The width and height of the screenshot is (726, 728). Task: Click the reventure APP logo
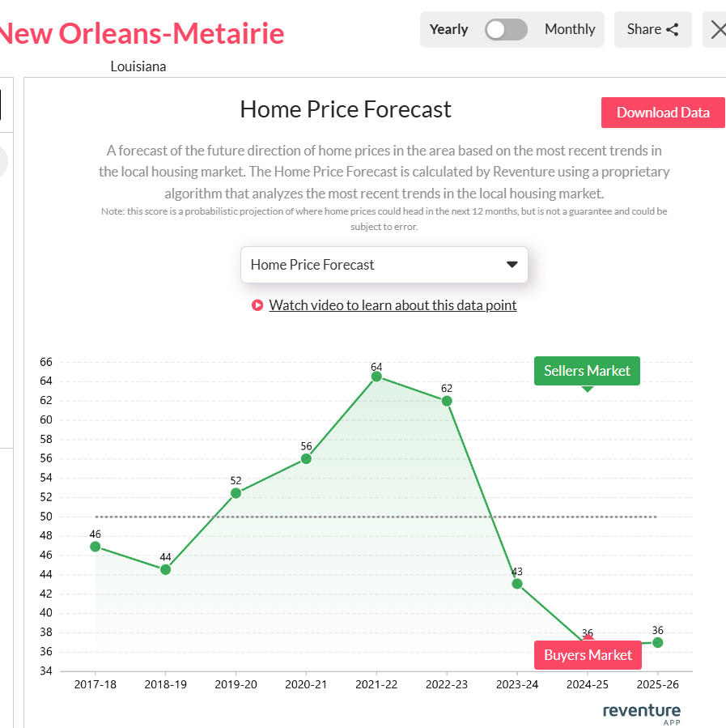pyautogui.click(x=641, y=711)
